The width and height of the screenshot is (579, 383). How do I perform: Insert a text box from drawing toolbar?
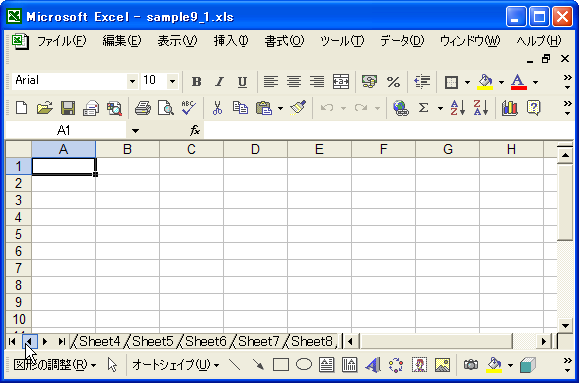coord(327,365)
